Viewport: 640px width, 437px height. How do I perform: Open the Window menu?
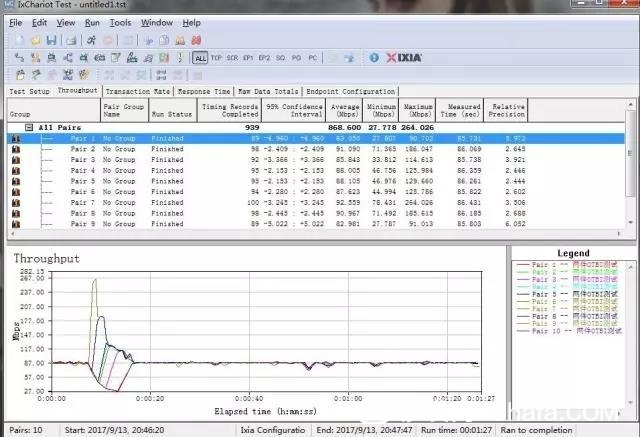(157, 23)
